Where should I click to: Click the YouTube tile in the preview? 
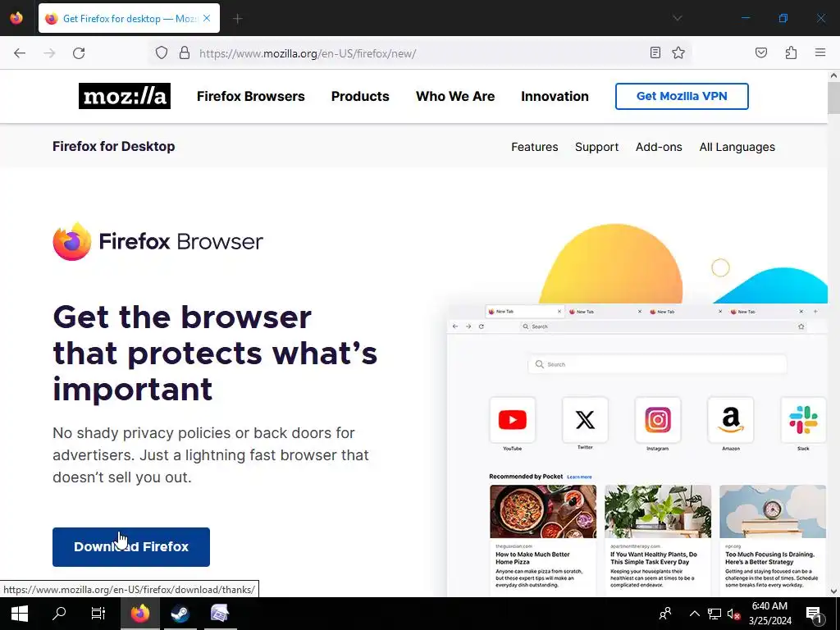tap(512, 420)
